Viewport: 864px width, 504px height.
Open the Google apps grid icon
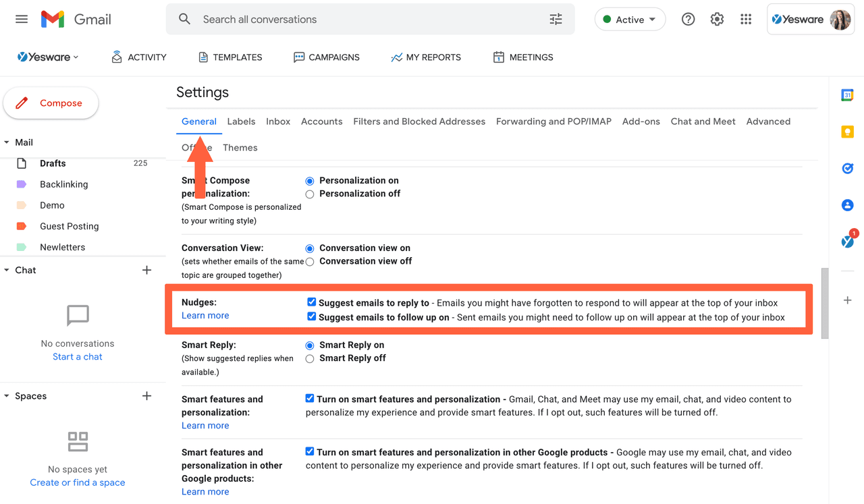click(x=746, y=20)
